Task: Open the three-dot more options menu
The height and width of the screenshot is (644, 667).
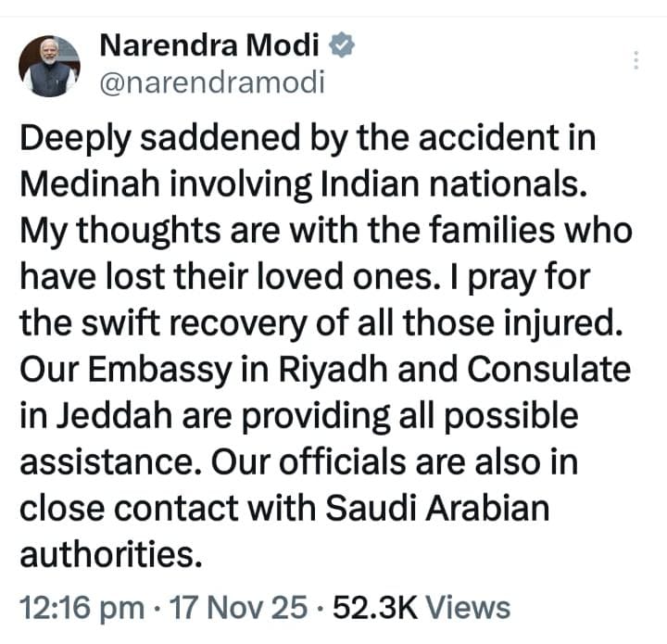Action: (635, 61)
